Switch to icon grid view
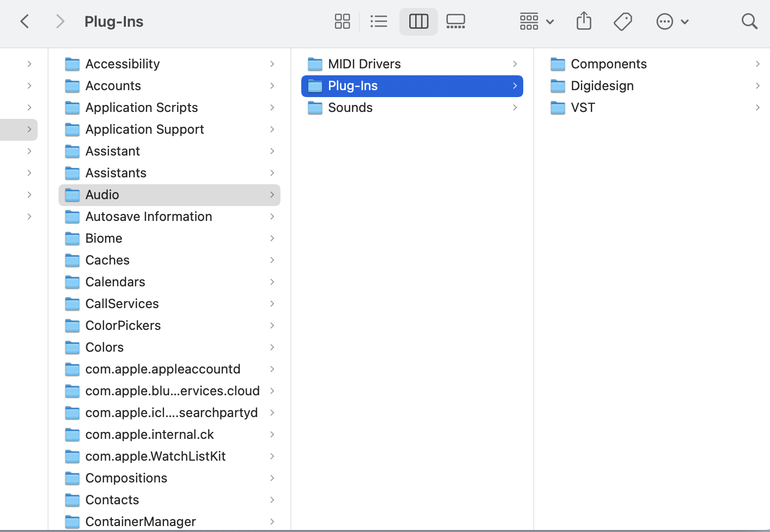Image resolution: width=770 pixels, height=532 pixels. pos(342,21)
